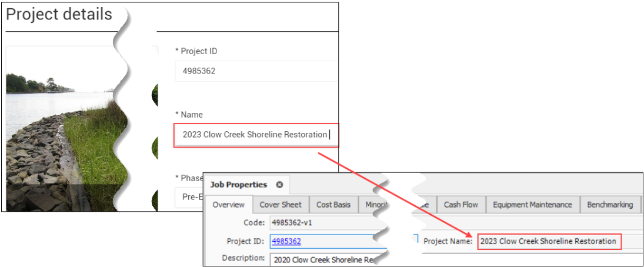
Task: Switch to the Overview tab
Action: pos(229,205)
